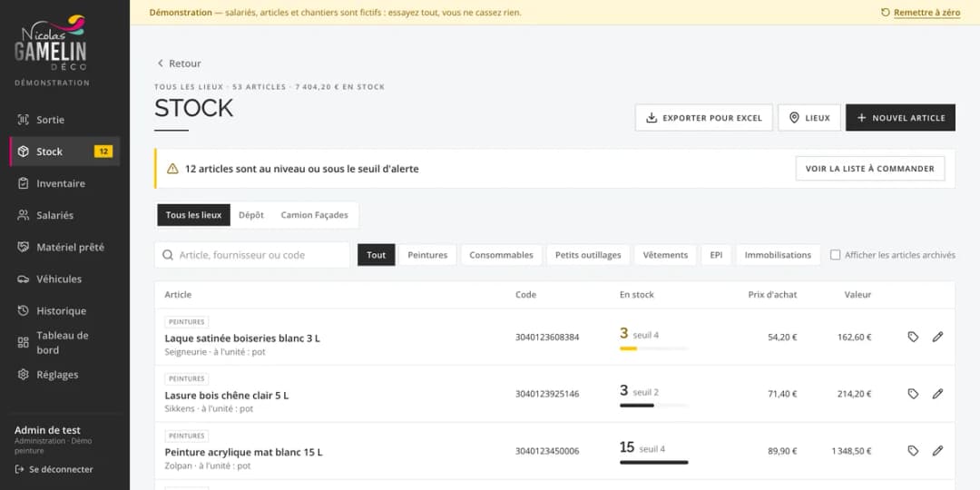
Task: Click Laque satinée boiseries blanc 3 L title
Action: pos(242,338)
